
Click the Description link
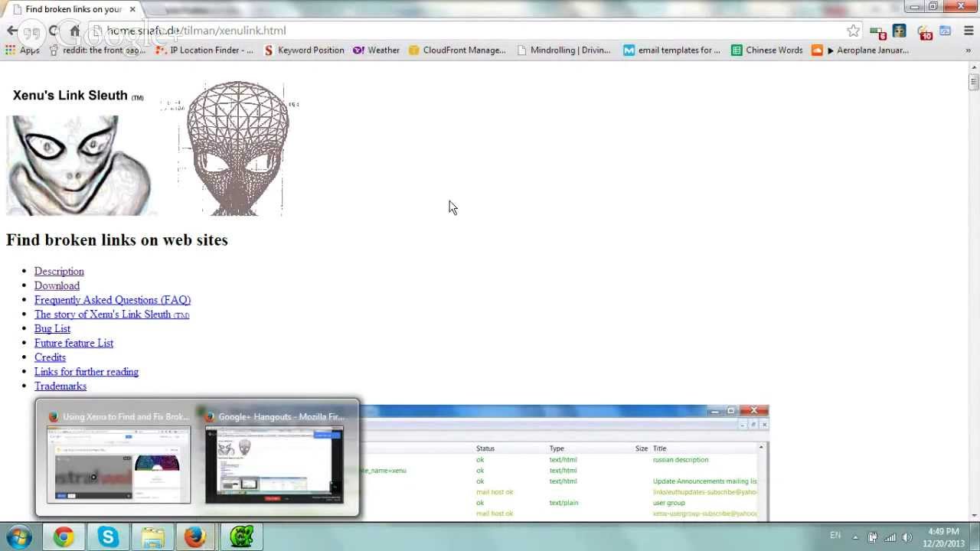click(59, 272)
